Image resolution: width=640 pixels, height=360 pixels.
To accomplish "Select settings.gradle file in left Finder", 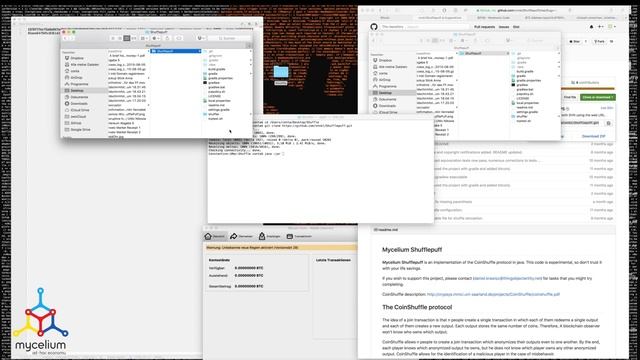I will 219,110.
